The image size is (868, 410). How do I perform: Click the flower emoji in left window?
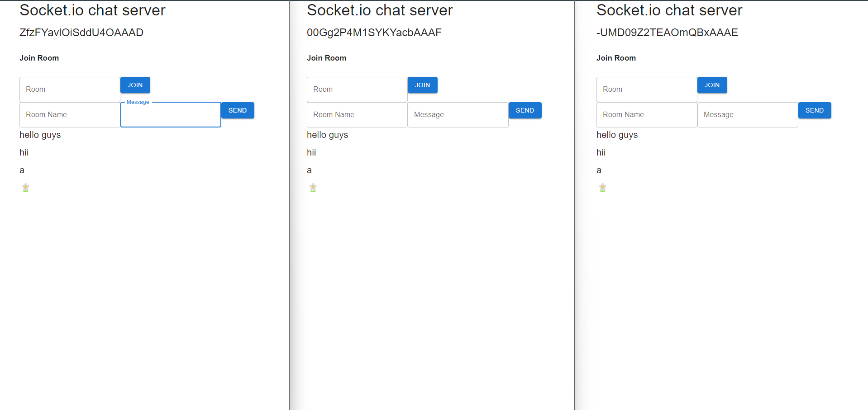[x=26, y=188]
